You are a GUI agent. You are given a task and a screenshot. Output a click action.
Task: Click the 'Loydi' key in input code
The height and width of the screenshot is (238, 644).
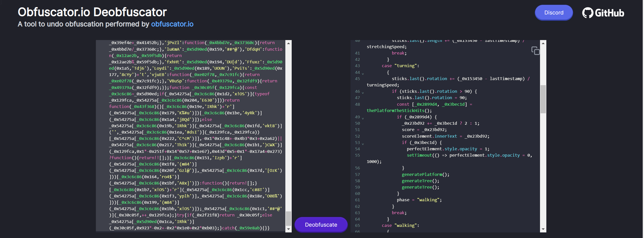coord(161,68)
